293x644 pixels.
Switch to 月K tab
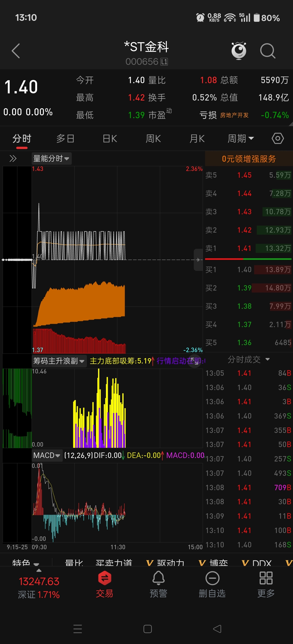pyautogui.click(x=197, y=138)
